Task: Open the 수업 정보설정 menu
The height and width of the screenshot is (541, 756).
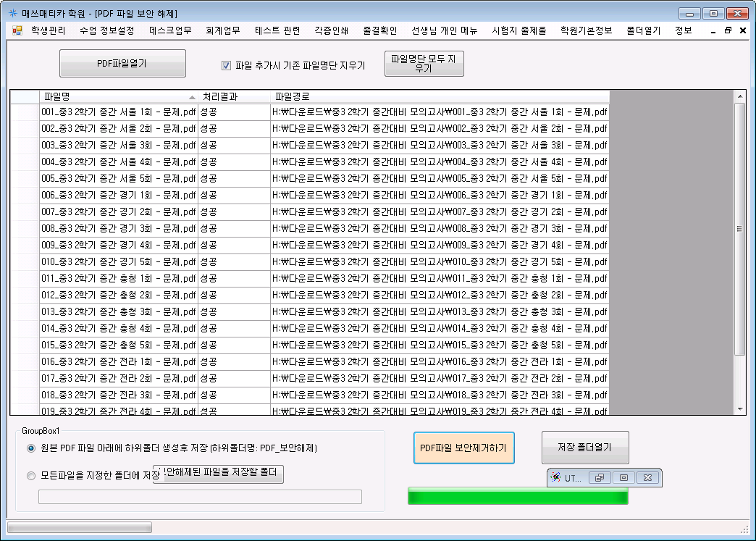Action: [x=107, y=30]
